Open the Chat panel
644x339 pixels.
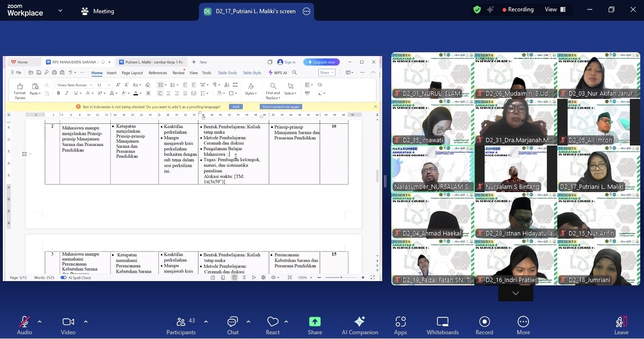(233, 325)
